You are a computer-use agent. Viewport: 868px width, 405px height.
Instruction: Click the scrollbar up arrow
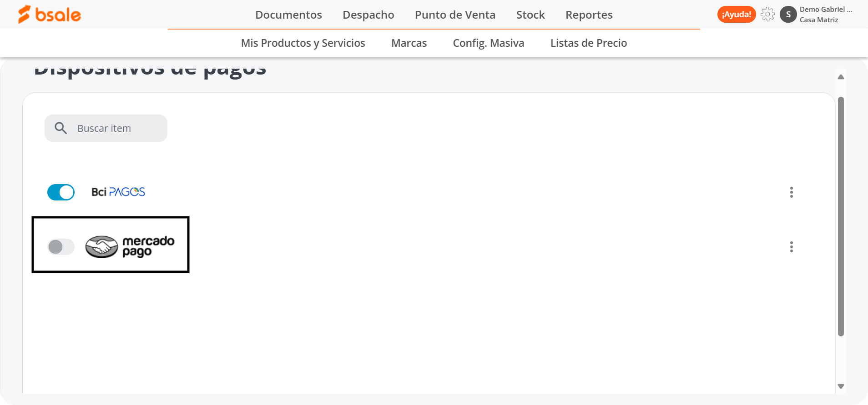tap(841, 77)
